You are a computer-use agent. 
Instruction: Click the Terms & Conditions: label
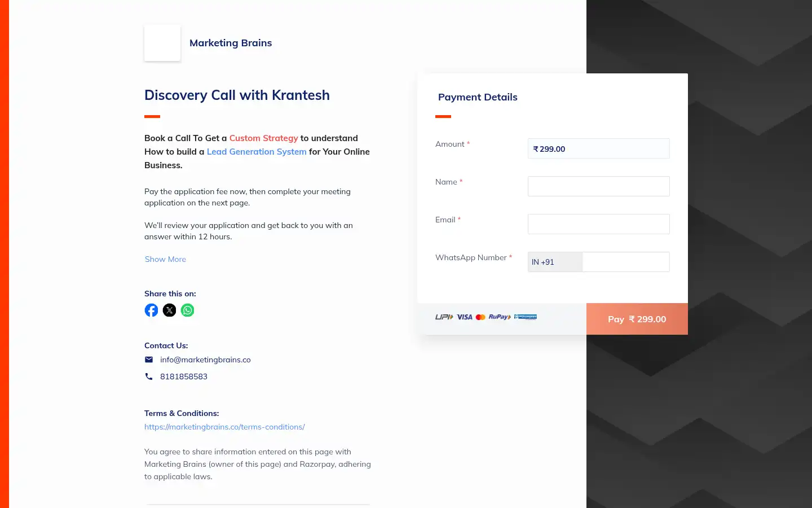click(182, 413)
